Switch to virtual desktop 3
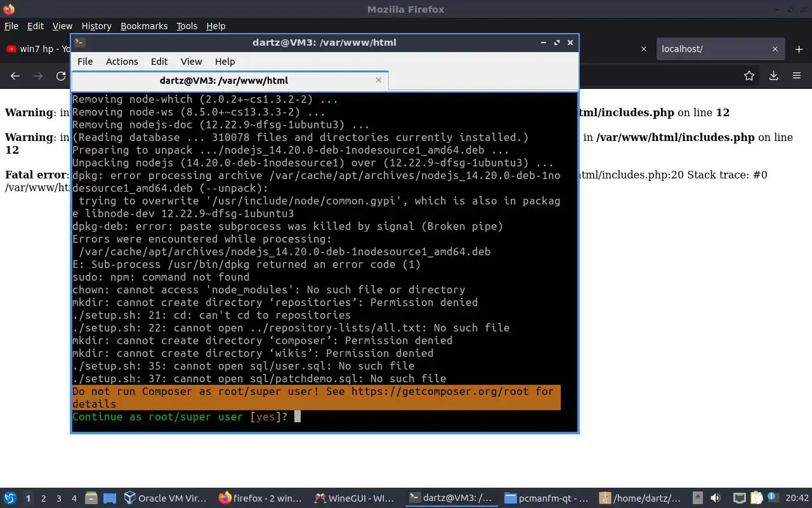Image resolution: width=812 pixels, height=508 pixels. 58,498
